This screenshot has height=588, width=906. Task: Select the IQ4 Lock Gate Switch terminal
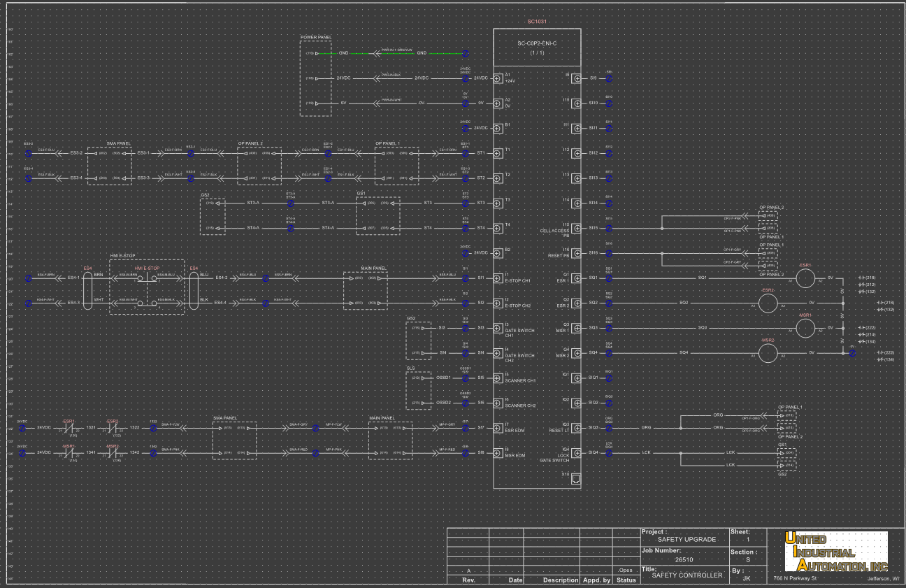576,453
